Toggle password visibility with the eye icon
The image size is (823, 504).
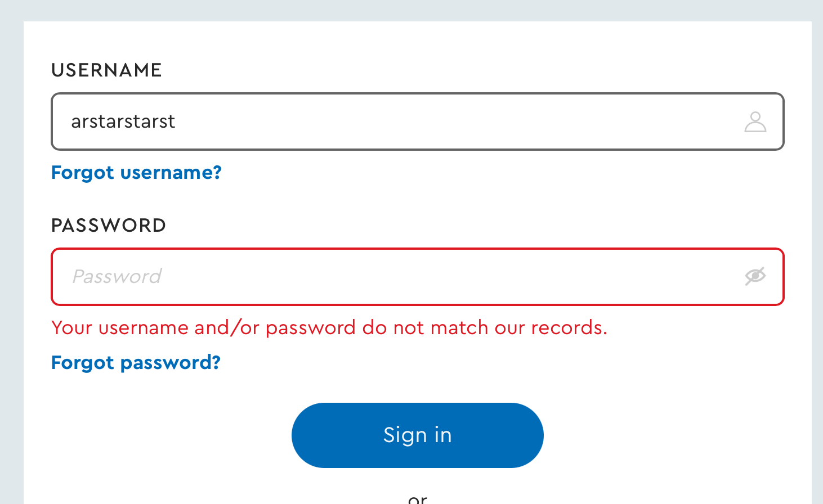point(755,276)
